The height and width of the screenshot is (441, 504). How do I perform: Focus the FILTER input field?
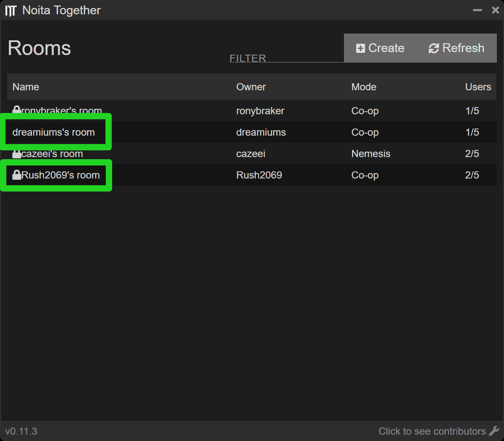[x=286, y=58]
